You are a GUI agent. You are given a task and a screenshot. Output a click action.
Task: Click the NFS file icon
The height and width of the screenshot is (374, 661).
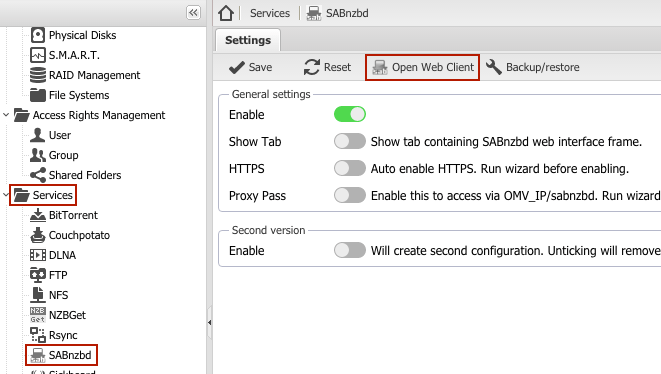coord(38,295)
